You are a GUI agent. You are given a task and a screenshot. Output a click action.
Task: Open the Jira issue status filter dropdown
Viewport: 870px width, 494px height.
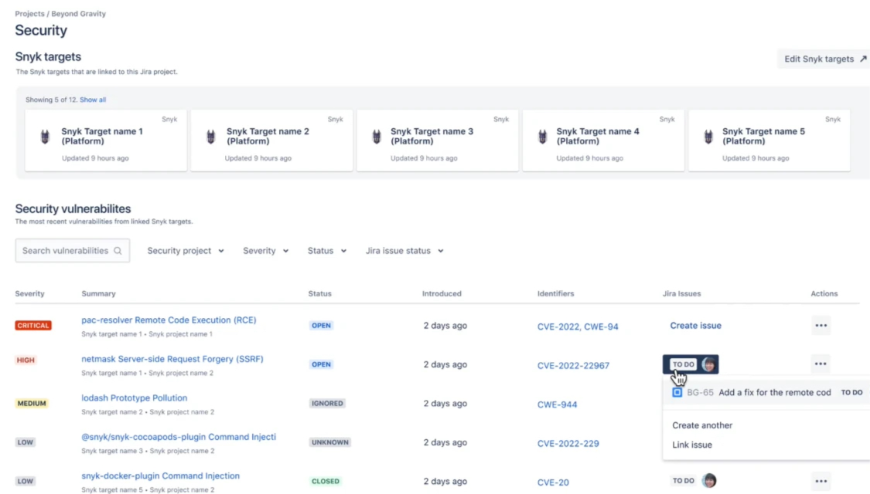click(404, 251)
